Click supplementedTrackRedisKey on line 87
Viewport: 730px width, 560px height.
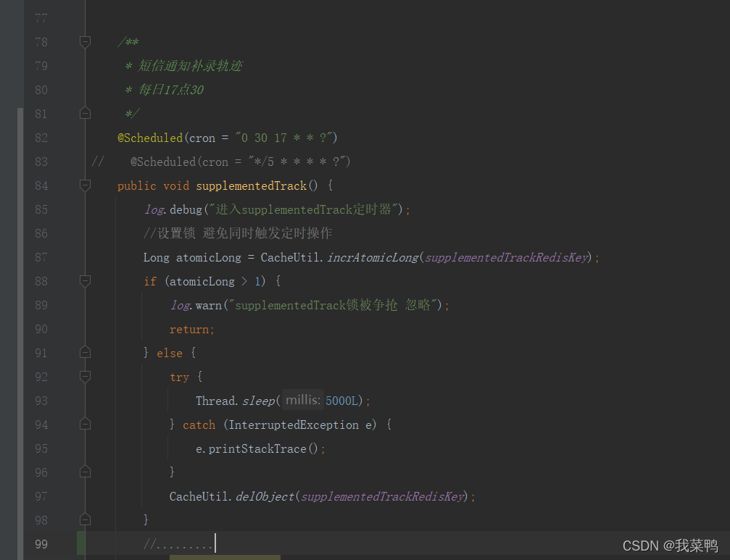click(506, 257)
